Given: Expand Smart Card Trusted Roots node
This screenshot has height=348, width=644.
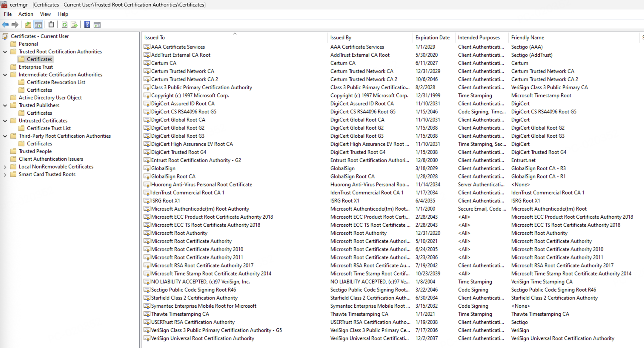Looking at the screenshot, I should [x=5, y=175].
